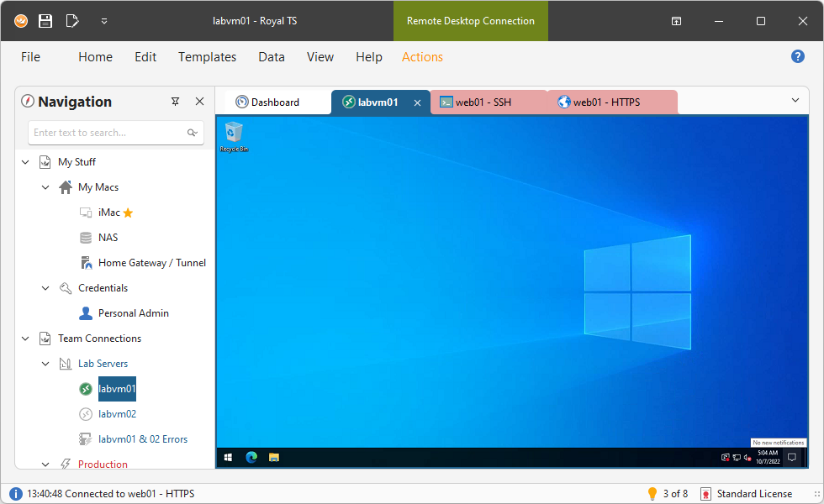Collapse the My Stuff tree node
The height and width of the screenshot is (504, 824).
click(25, 162)
